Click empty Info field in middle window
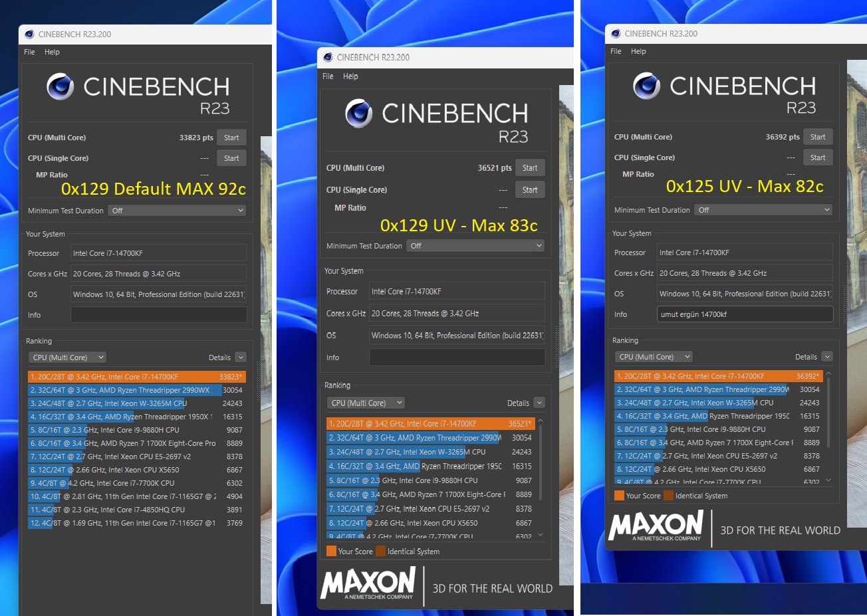867x616 pixels. [x=457, y=358]
